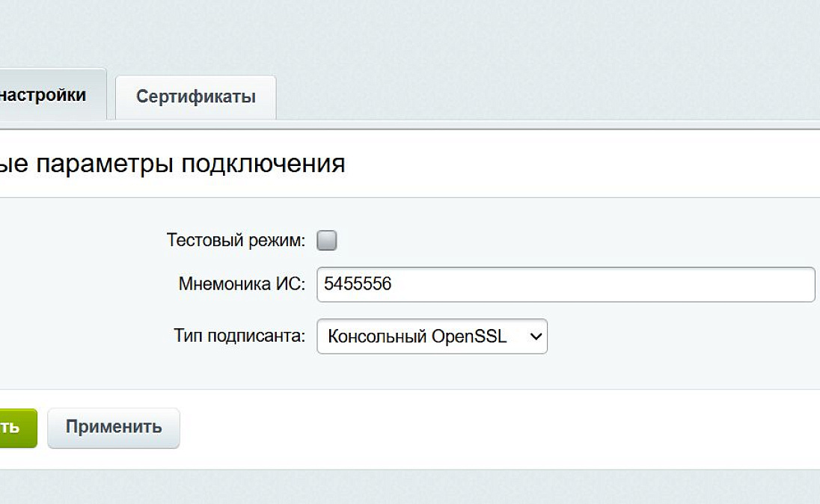
Task: Open the partially visible настройки tab
Action: (x=43, y=95)
